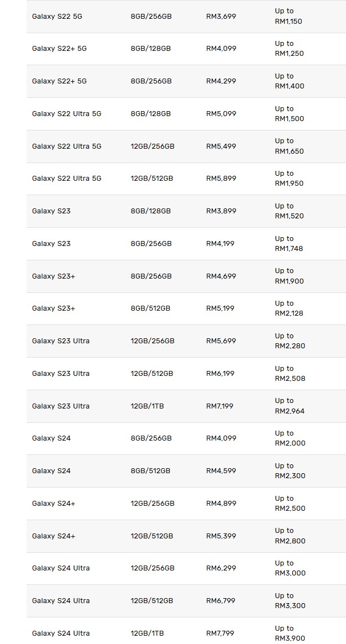
Task: Click the Up to RM3,300 trade-in value
Action: coord(290,600)
